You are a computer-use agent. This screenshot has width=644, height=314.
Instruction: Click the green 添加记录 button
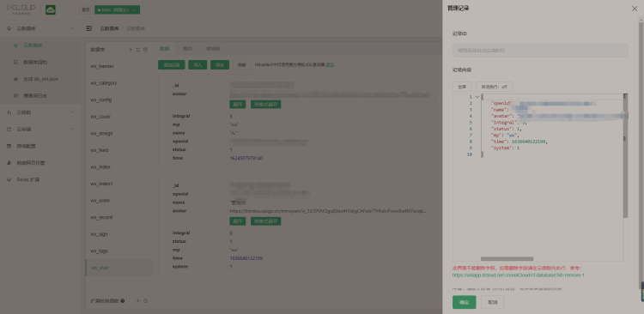point(171,65)
